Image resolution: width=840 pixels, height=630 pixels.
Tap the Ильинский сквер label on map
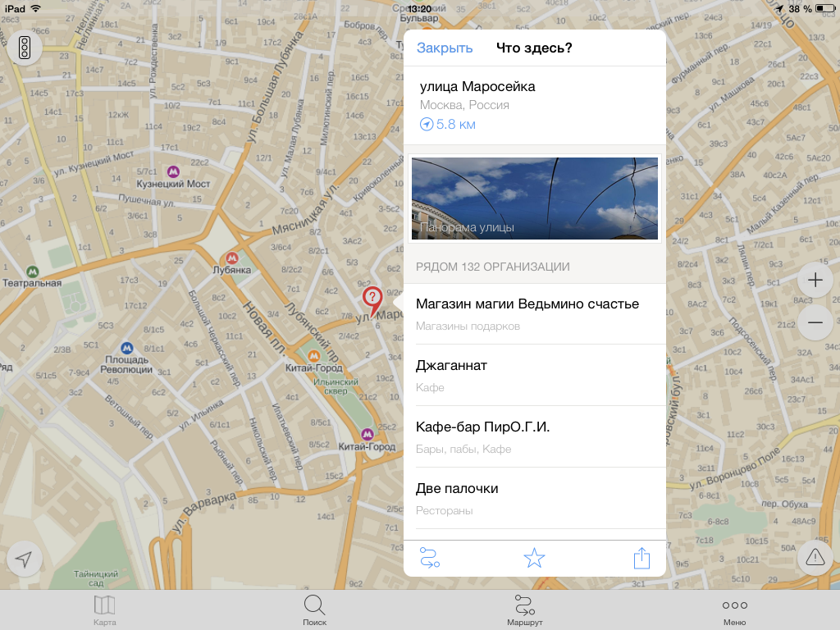tap(336, 386)
